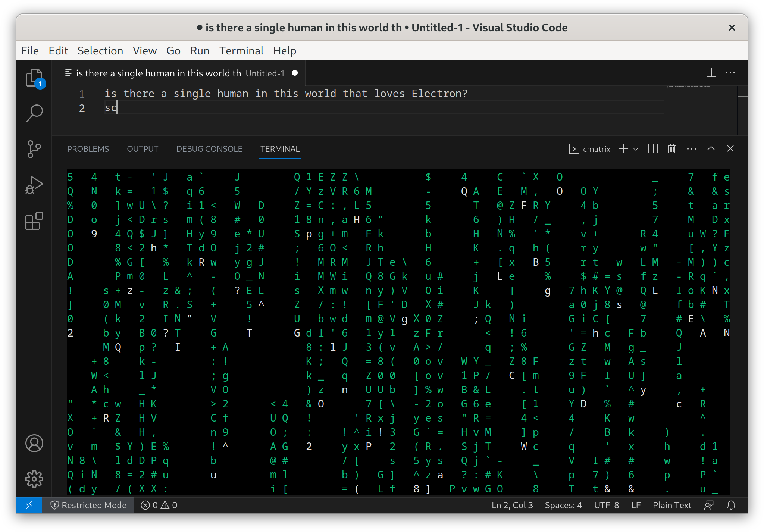Open the terminal launch profile dropdown
Screen dimensions: 764x532
[635, 148]
